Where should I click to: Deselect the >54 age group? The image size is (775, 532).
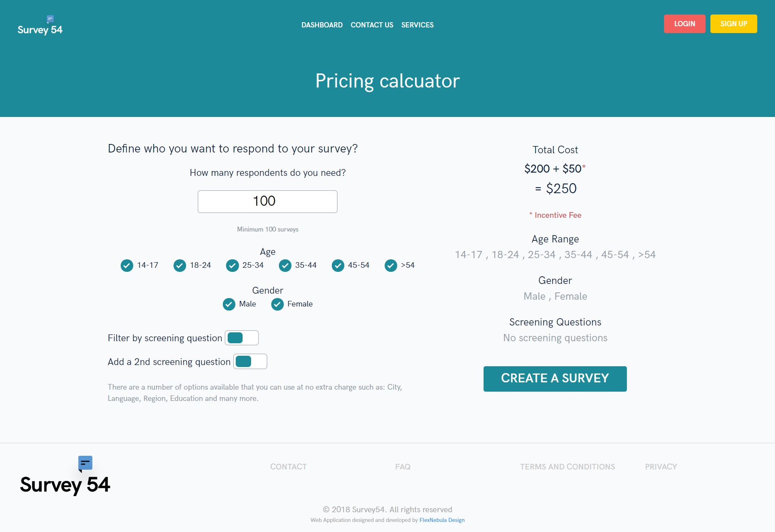(x=391, y=265)
